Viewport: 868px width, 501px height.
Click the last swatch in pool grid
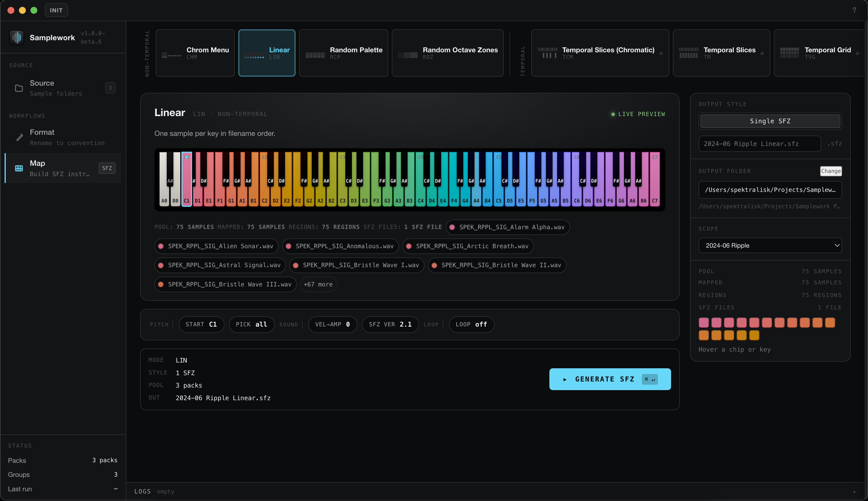coord(754,335)
